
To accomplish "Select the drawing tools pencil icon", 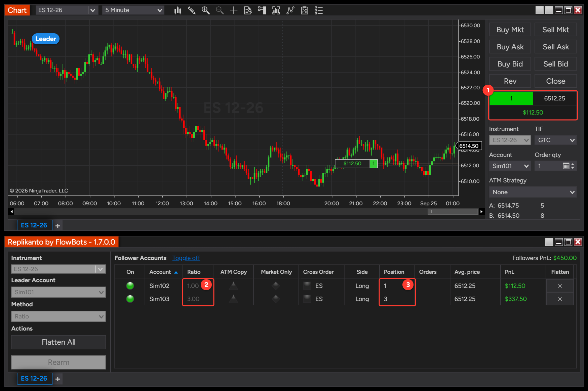I will tap(192, 10).
